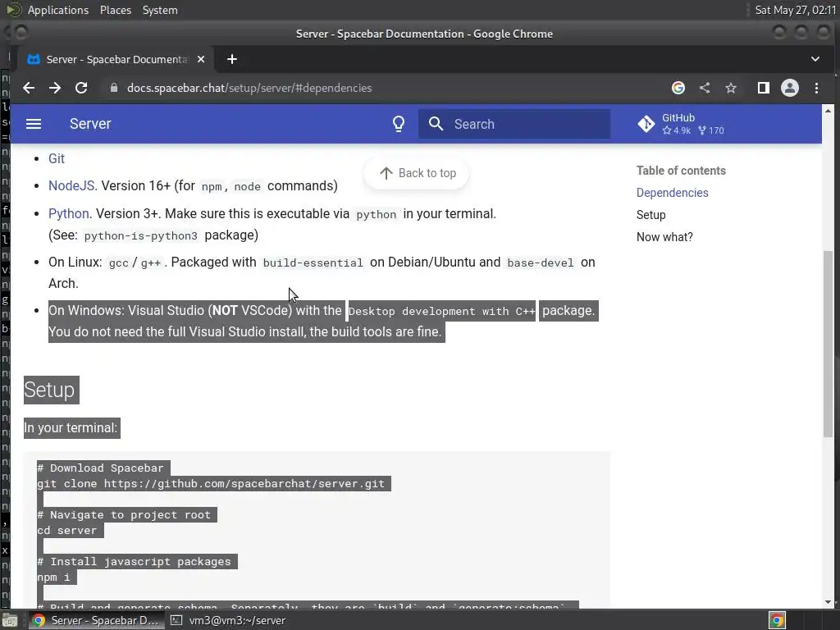Click the page vertical scrollbar thumb
This screenshot has height=630, width=840.
click(829, 343)
